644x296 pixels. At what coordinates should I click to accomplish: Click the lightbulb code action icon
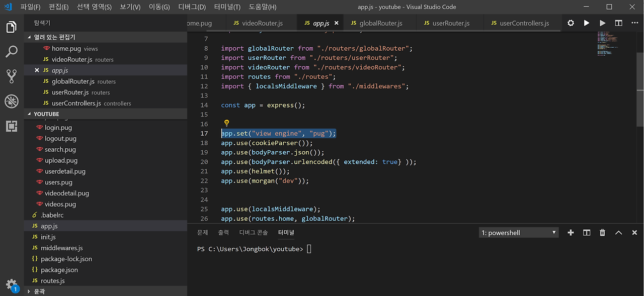click(226, 123)
